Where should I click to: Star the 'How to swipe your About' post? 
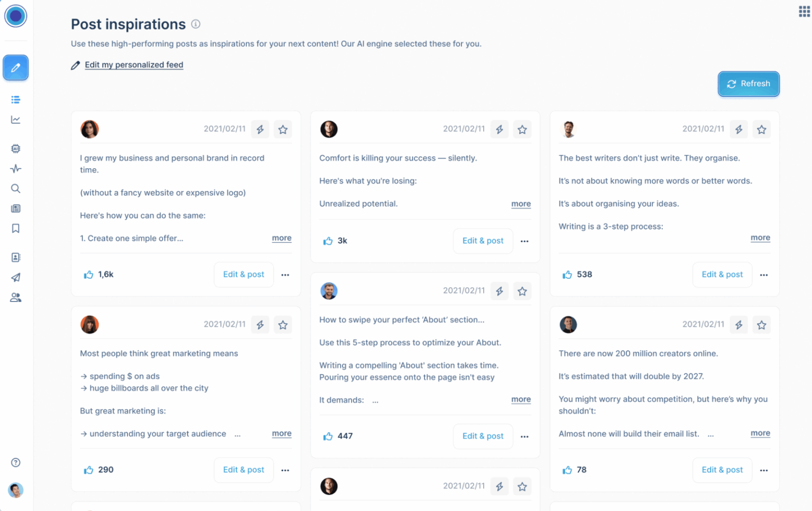(522, 290)
